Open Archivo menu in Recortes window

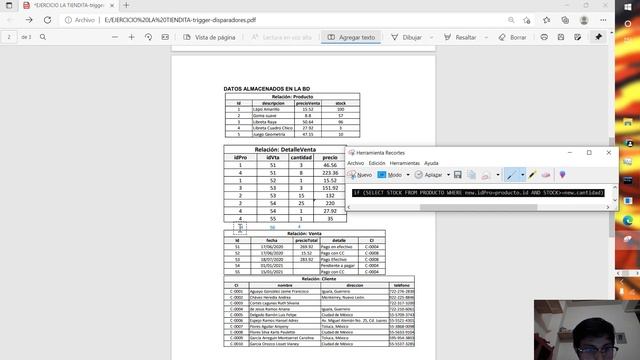point(356,163)
